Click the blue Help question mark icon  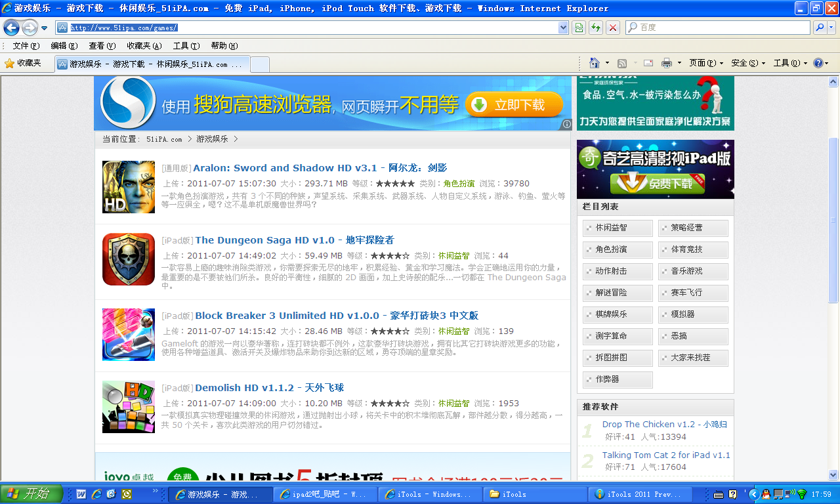[818, 63]
